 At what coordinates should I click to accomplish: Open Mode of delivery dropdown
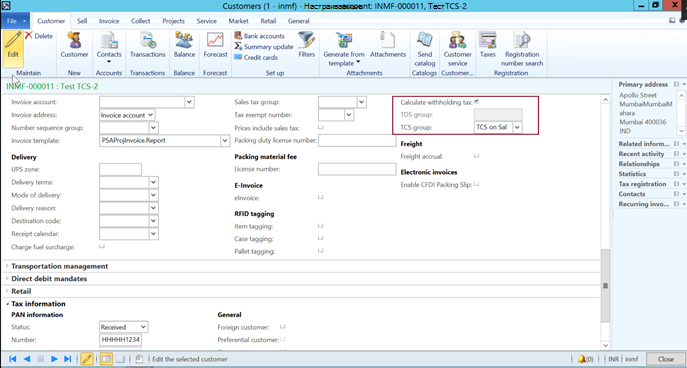pos(153,195)
